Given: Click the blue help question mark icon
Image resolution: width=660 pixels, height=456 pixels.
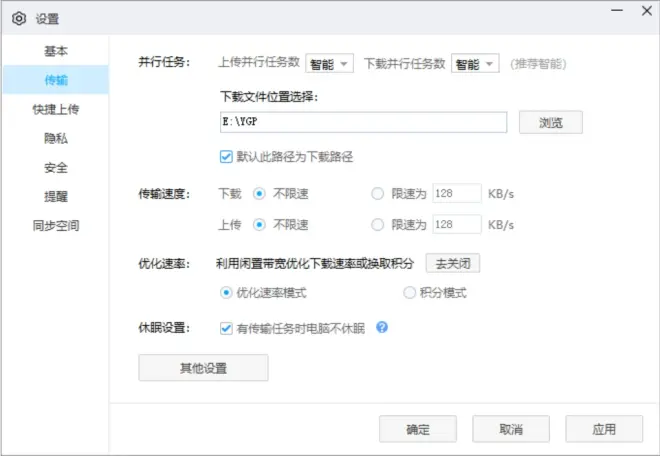Looking at the screenshot, I should pyautogui.click(x=381, y=327).
